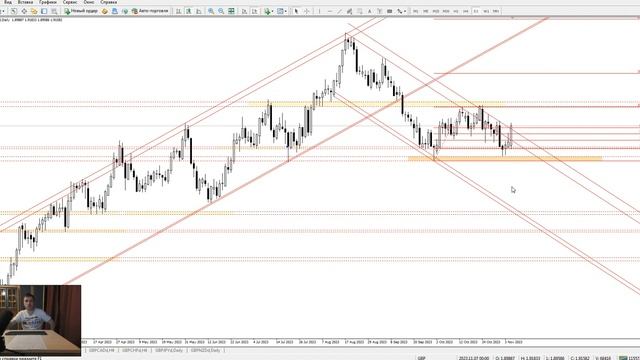The image size is (640, 360).
Task: Switch to GBPCHFd,H4 chart tab
Action: point(134,350)
